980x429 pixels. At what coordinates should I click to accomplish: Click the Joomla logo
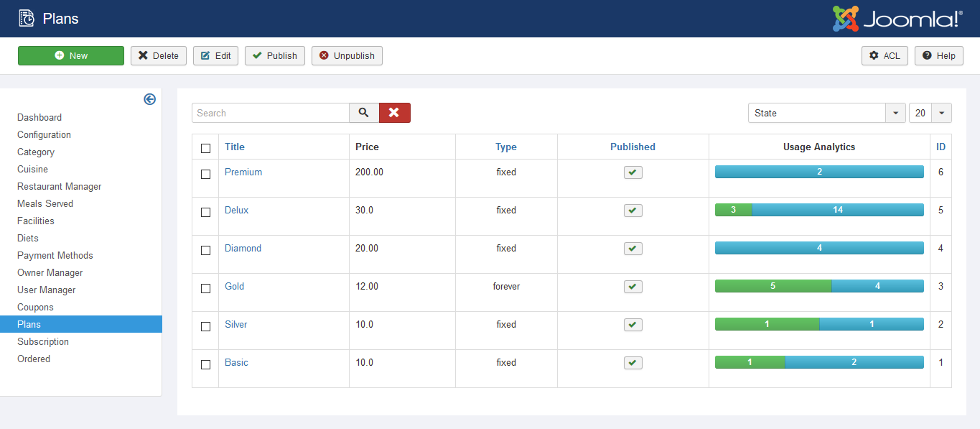coord(897,19)
